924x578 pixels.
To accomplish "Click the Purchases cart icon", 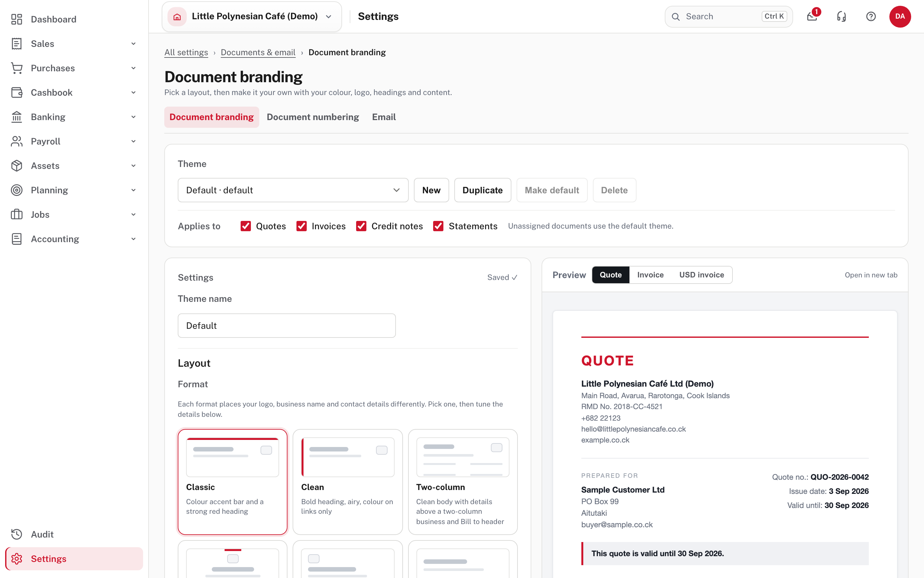I will point(16,68).
